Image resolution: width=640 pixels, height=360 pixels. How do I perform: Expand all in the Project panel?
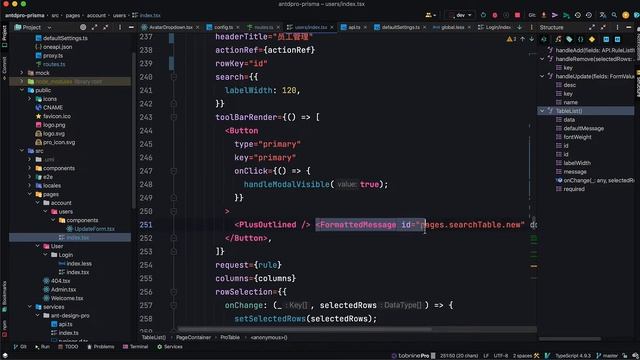tap(95, 27)
